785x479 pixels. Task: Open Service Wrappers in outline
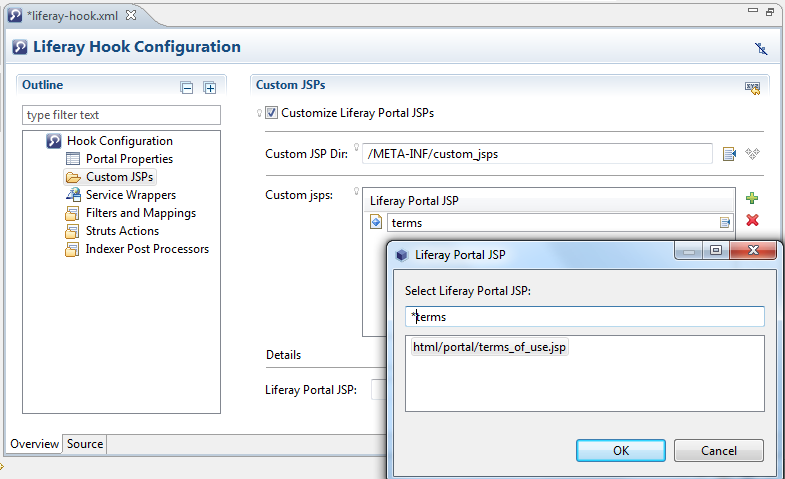(x=131, y=195)
